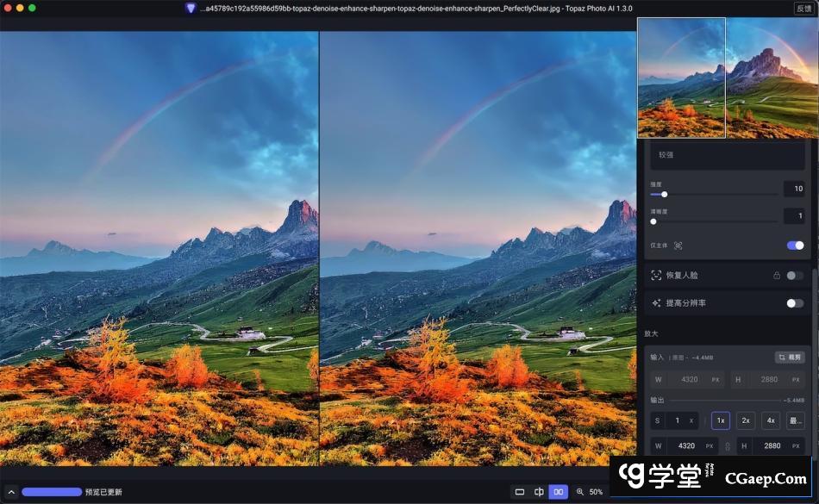Open the 较强 model dropdown
Screen dimensions: 819x504
[x=728, y=155]
